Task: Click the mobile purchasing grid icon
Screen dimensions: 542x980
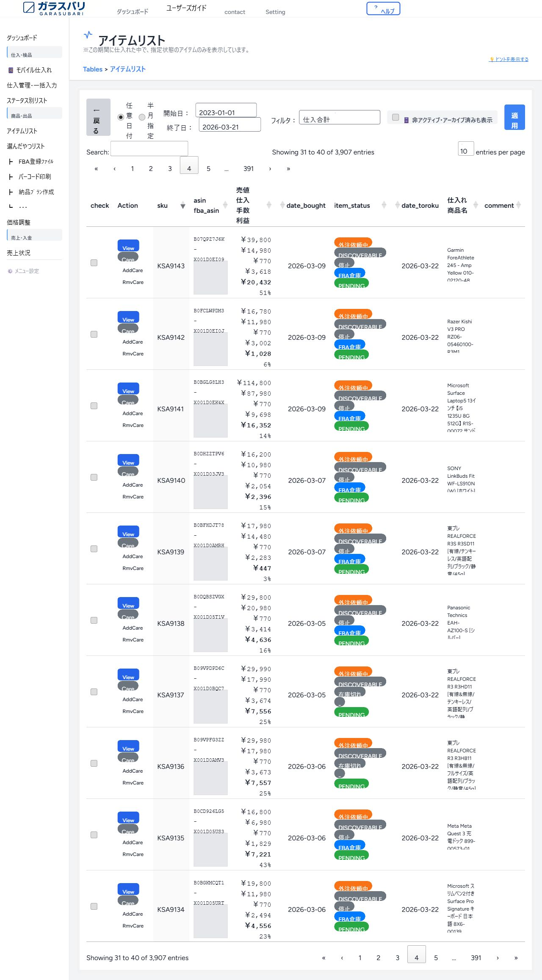Action: pyautogui.click(x=11, y=70)
